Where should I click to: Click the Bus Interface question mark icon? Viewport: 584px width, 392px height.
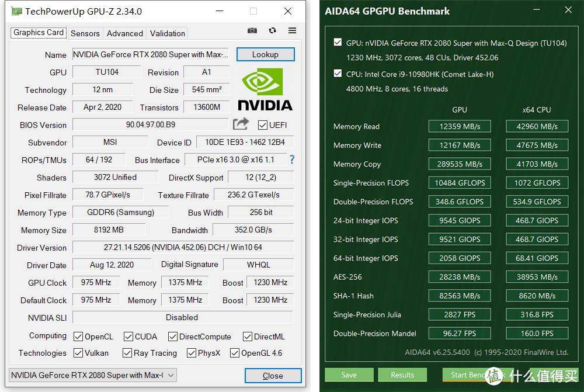[x=292, y=159]
